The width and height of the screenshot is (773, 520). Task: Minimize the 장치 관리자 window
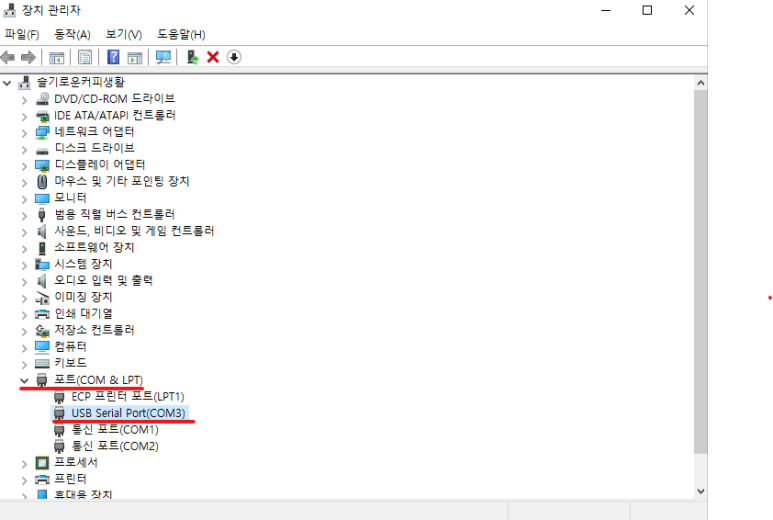606,10
